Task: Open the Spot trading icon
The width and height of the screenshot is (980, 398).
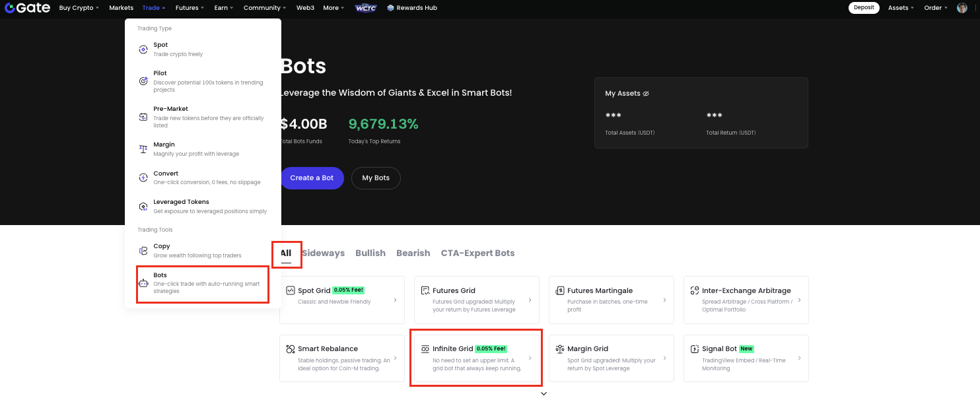Action: [143, 50]
